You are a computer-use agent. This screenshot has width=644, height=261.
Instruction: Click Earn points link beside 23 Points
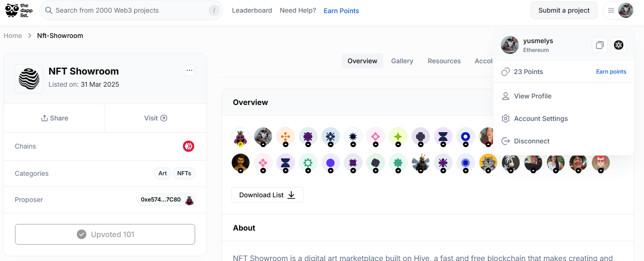(x=611, y=72)
